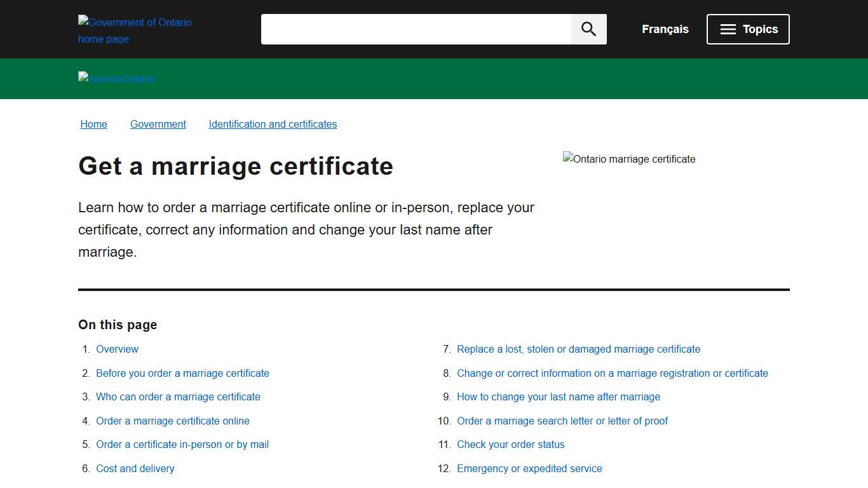The image size is (868, 488).
Task: Click the ServiceOntario logo
Action: coord(116,78)
